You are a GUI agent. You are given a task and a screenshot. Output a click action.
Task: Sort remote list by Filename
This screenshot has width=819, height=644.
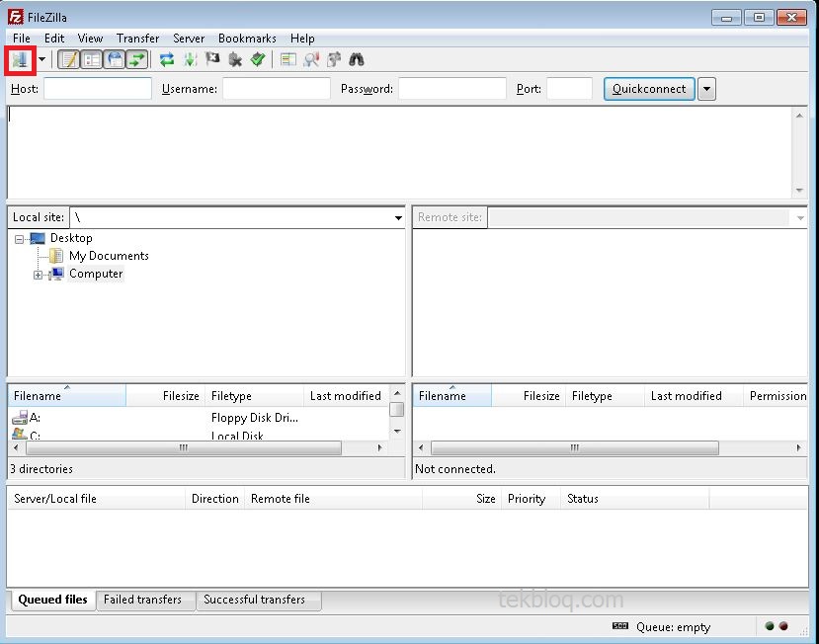[452, 396]
